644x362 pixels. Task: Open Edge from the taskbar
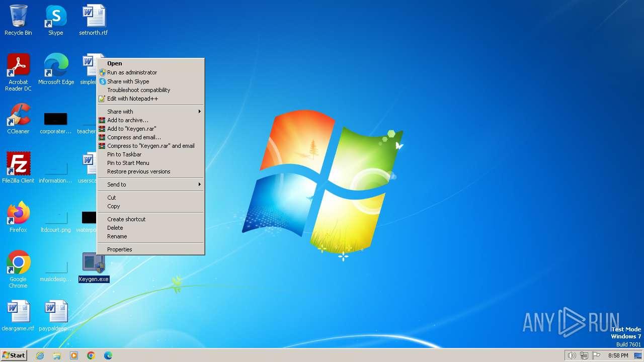tap(108, 355)
